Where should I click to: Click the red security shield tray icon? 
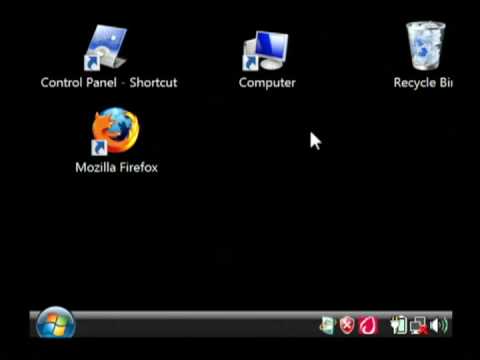[x=347, y=325]
